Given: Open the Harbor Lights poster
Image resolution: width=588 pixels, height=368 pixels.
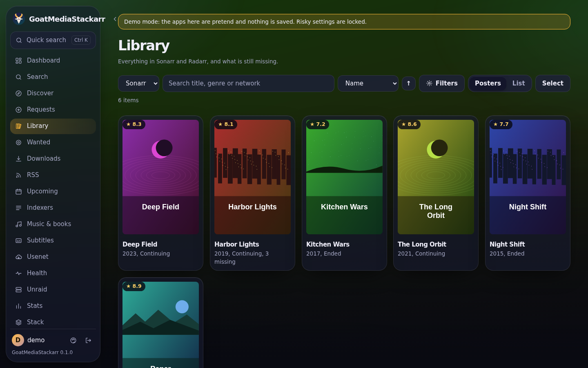Looking at the screenshot, I should coord(252,177).
